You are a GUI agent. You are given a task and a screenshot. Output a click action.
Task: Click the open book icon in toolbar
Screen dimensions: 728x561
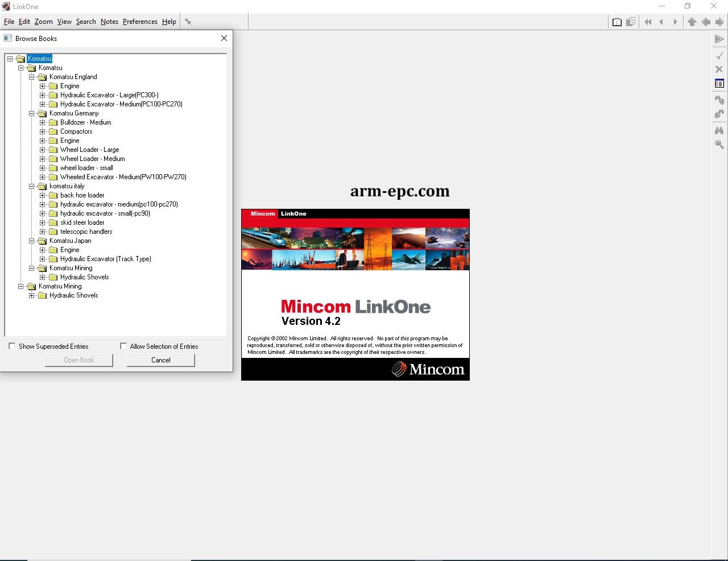tap(617, 22)
